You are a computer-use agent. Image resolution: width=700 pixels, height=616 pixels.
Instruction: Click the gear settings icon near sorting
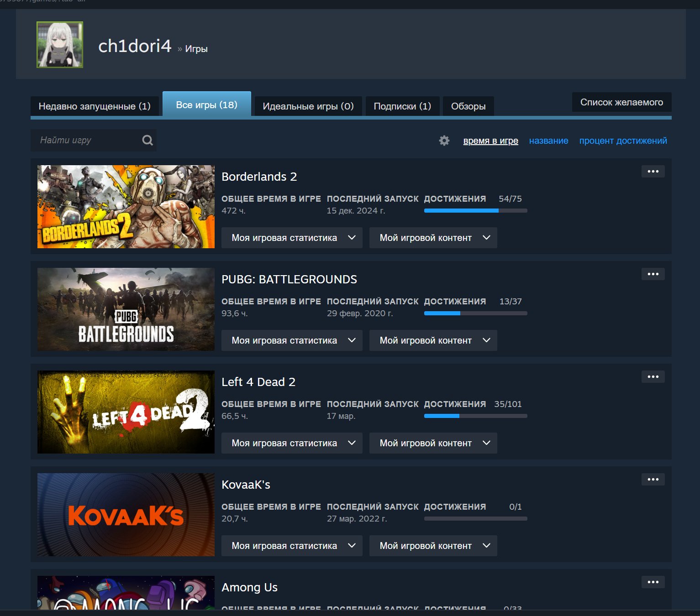pyautogui.click(x=444, y=141)
